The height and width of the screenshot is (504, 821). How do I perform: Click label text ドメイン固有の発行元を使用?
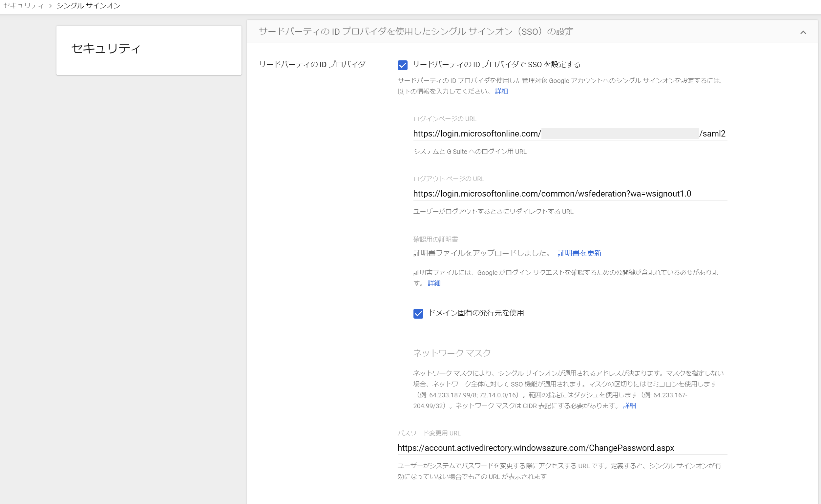coord(476,313)
